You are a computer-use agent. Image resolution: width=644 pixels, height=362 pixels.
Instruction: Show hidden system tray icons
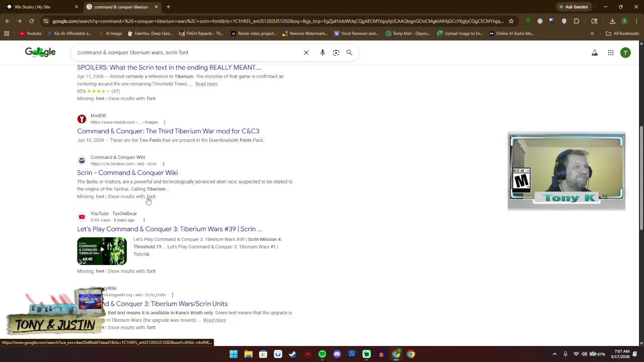[x=554, y=354]
